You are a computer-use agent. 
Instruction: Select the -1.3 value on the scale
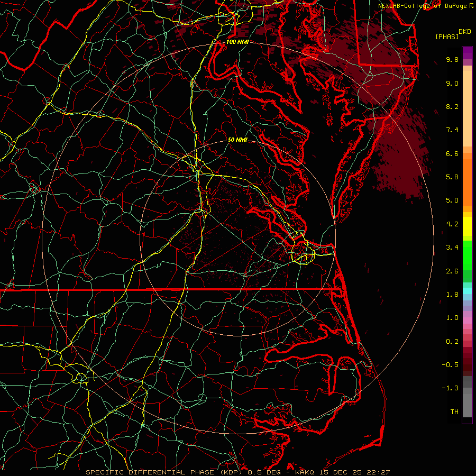tap(450, 388)
